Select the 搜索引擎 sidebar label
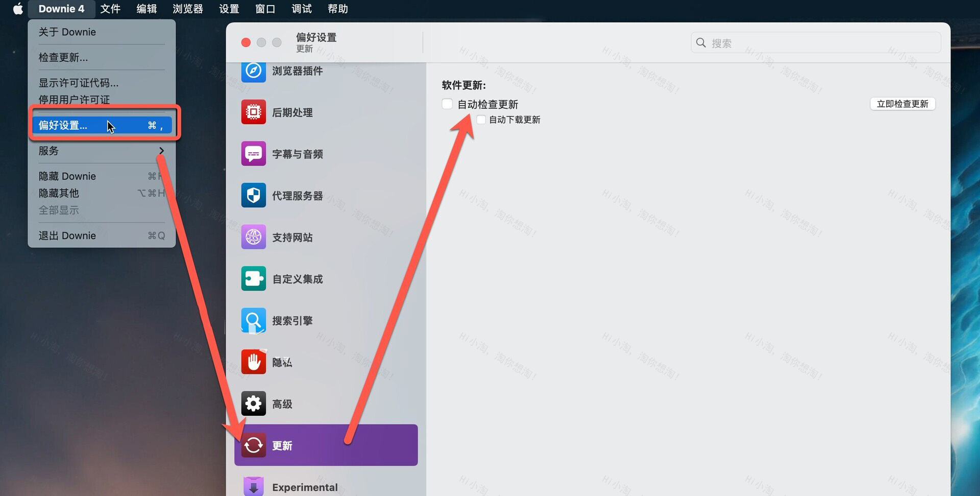This screenshot has height=496, width=980. [x=292, y=321]
